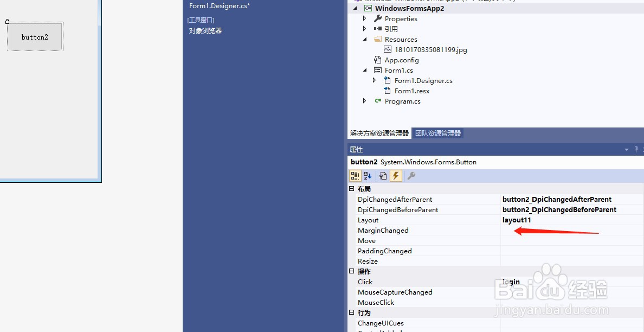
Task: Click the Program.cs C# file icon
Action: (x=378, y=101)
